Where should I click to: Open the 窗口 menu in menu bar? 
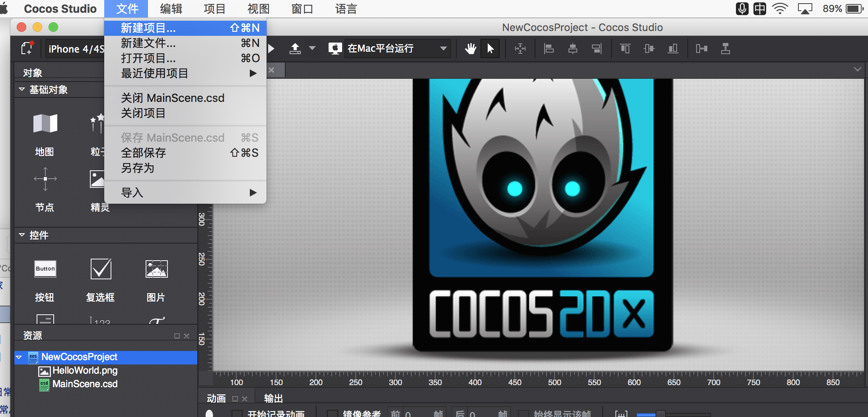coord(302,9)
